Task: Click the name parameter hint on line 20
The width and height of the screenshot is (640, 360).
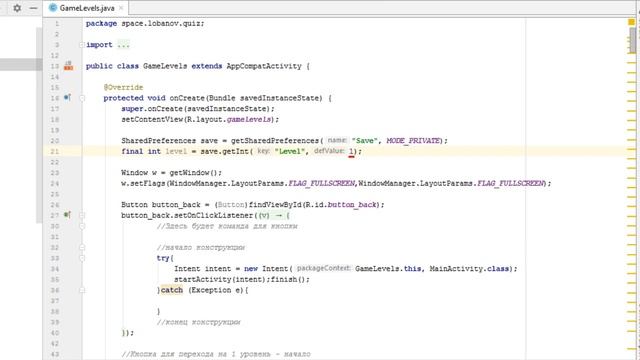Action: (x=337, y=140)
